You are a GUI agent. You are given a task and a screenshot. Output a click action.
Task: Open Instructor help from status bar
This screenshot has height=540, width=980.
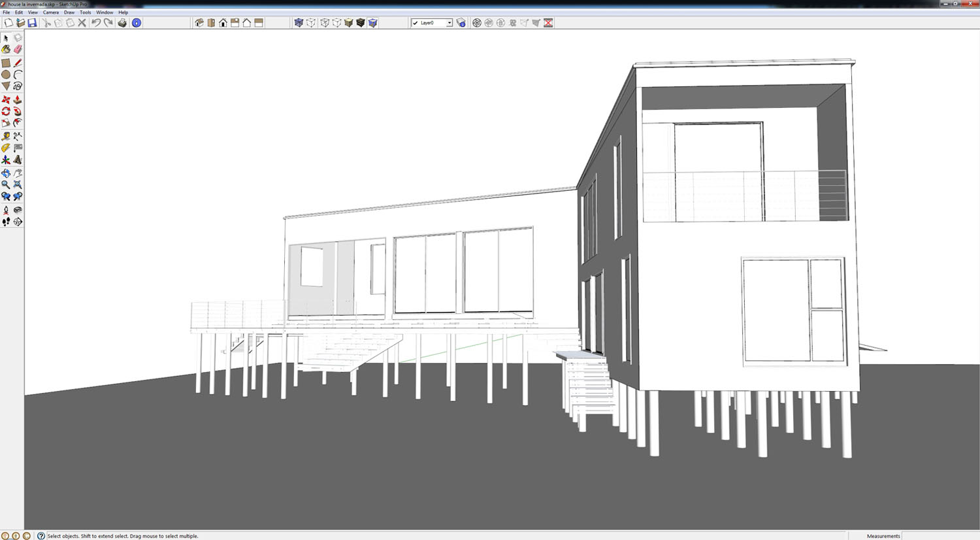point(41,535)
